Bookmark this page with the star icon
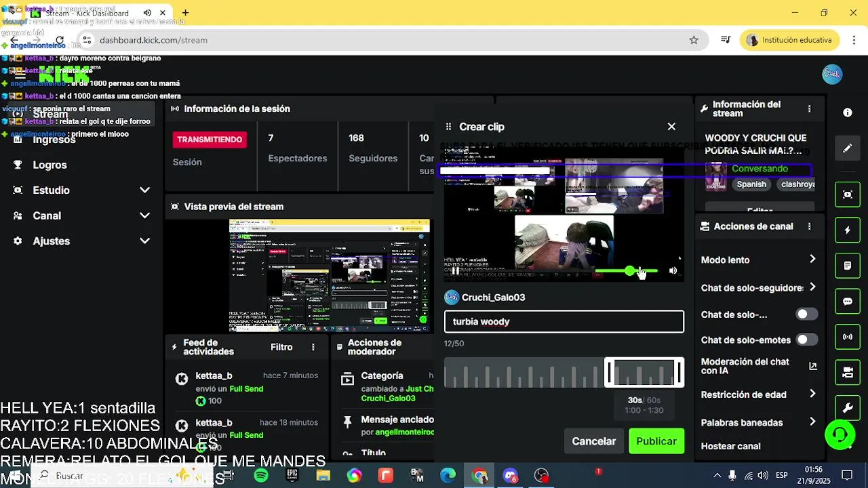 [694, 40]
